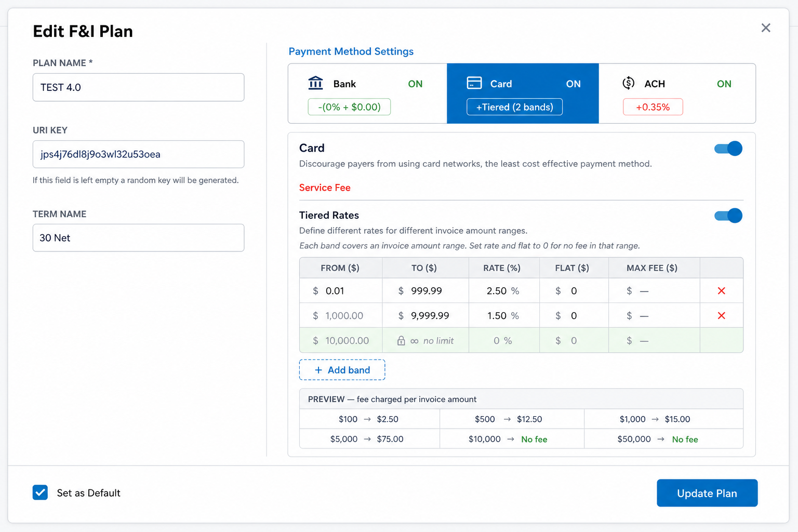Click the Bank fee badge -(0% + $0.00)
The image size is (798, 532).
tap(349, 107)
